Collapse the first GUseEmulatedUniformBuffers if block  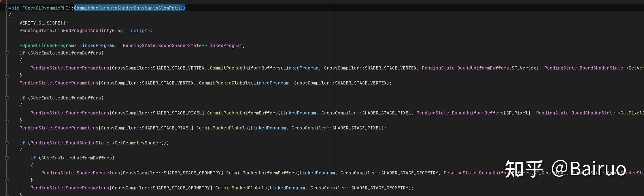[7, 53]
